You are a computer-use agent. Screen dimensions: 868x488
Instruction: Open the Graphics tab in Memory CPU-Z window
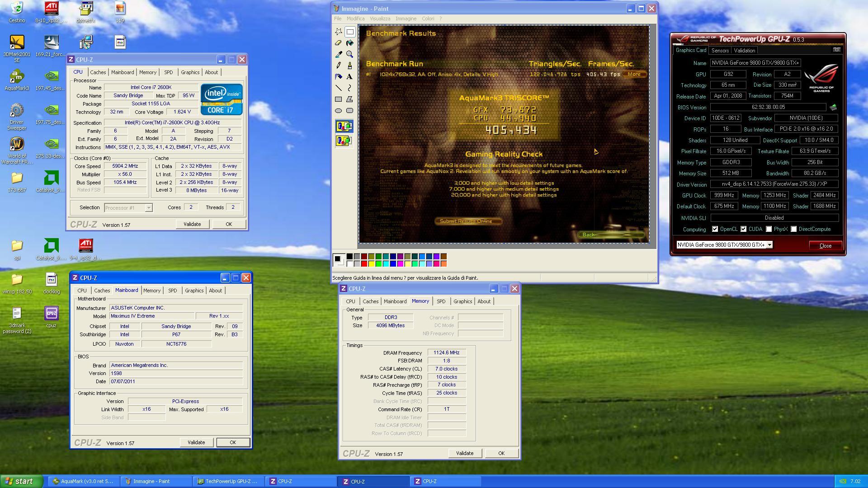462,301
